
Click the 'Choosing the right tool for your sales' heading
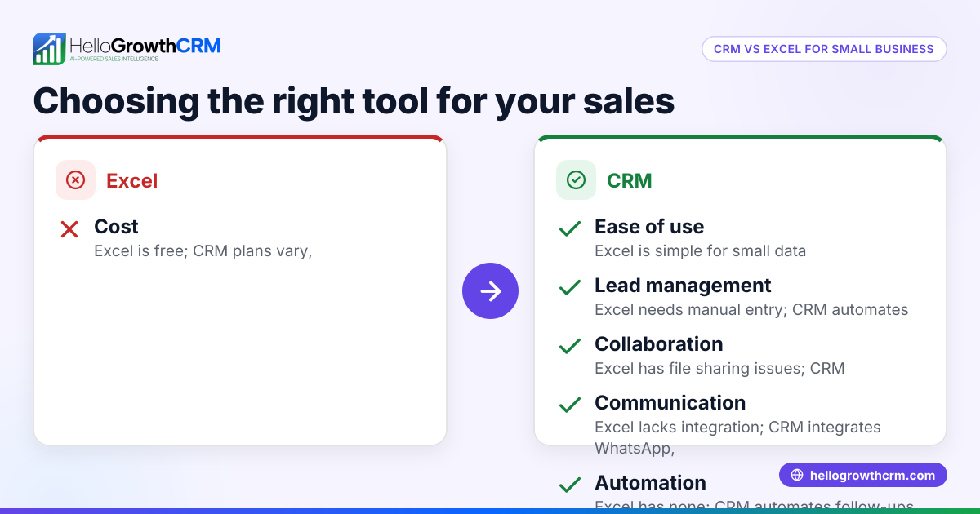[354, 101]
